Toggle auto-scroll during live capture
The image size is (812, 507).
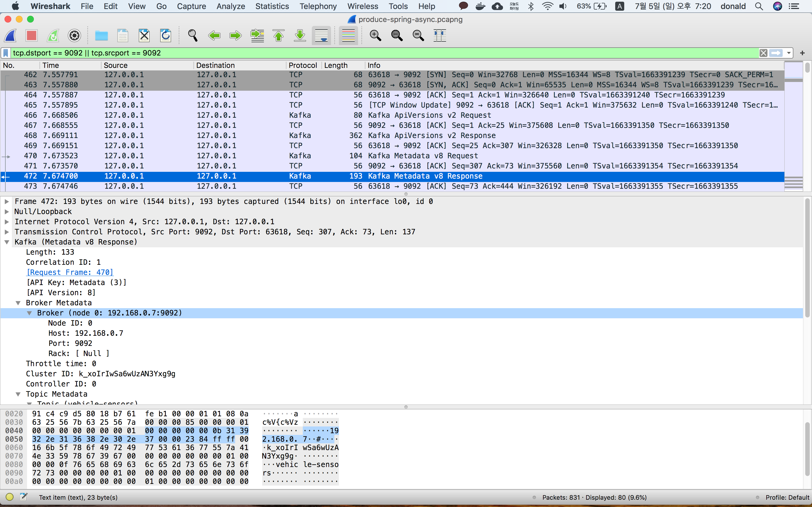(x=321, y=35)
